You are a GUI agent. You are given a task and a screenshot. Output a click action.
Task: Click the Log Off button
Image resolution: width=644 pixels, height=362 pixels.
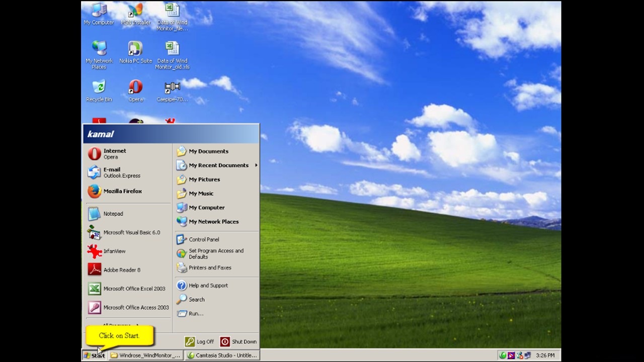coord(200,341)
